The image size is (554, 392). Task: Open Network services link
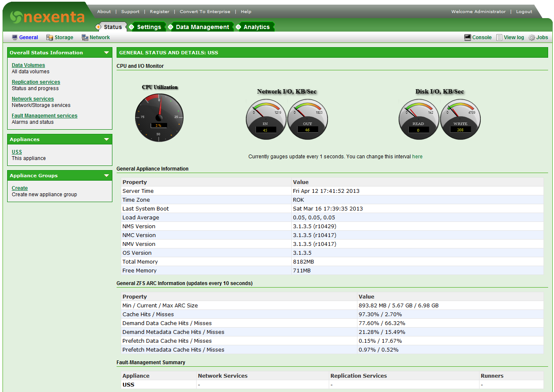(33, 99)
